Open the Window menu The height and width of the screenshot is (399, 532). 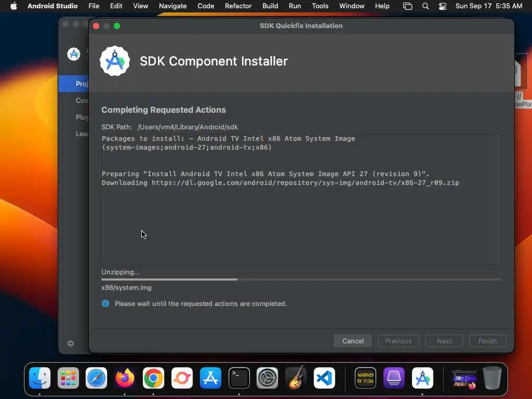tap(352, 6)
